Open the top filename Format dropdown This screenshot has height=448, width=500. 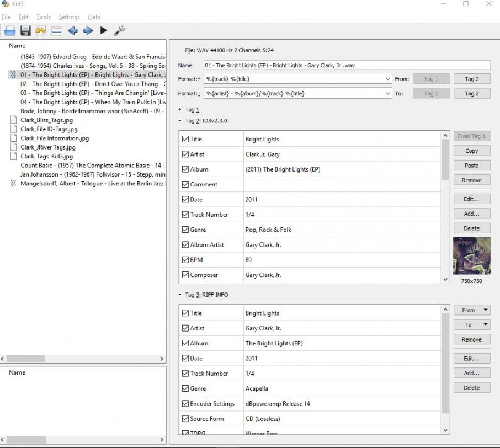(388, 79)
